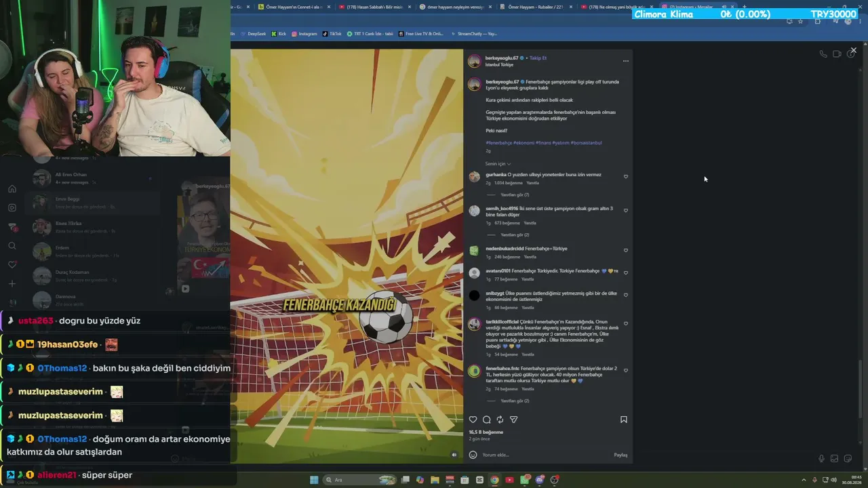Start a voice call in Instagram messages

[x=823, y=54]
